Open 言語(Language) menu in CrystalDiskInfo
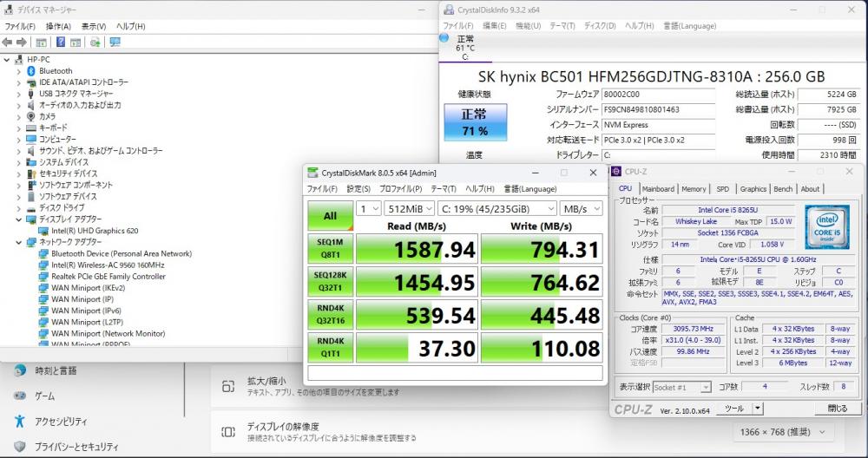This screenshot has height=458, width=868. (690, 25)
